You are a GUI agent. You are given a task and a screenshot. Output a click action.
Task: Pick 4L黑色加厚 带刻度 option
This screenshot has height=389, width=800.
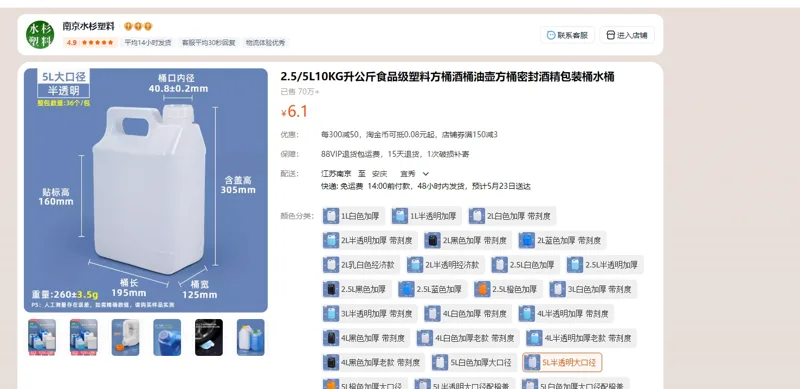point(366,338)
